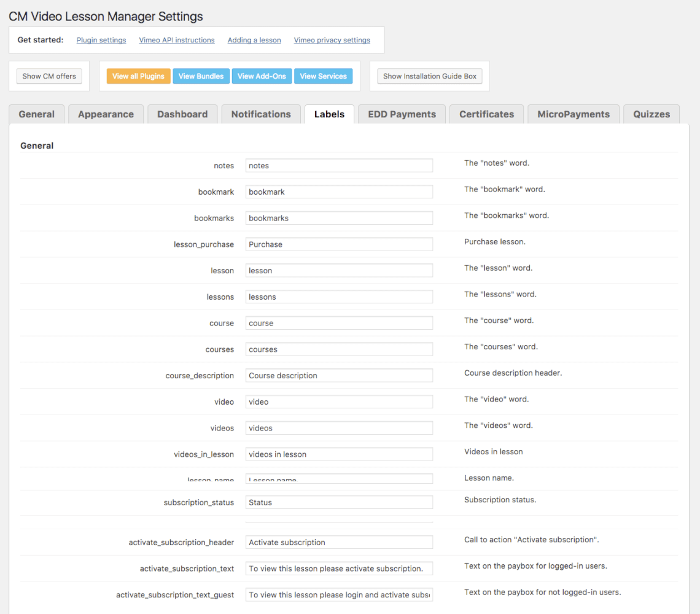Switch to the General tab
Viewport: 700px width, 614px height.
[36, 114]
